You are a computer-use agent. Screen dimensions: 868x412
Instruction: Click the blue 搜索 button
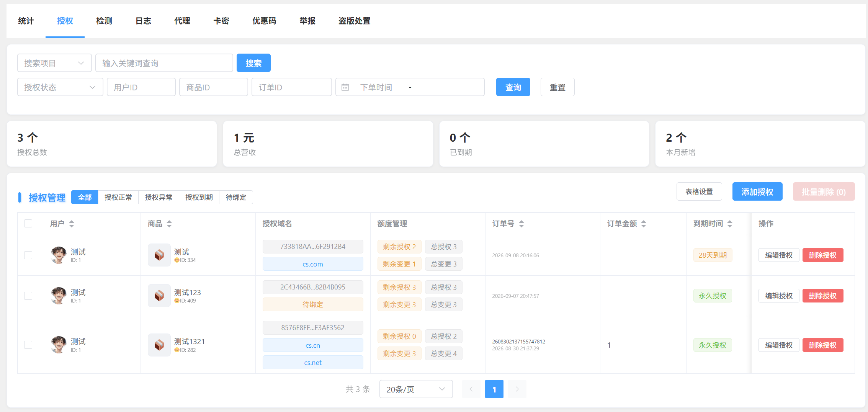click(x=253, y=63)
